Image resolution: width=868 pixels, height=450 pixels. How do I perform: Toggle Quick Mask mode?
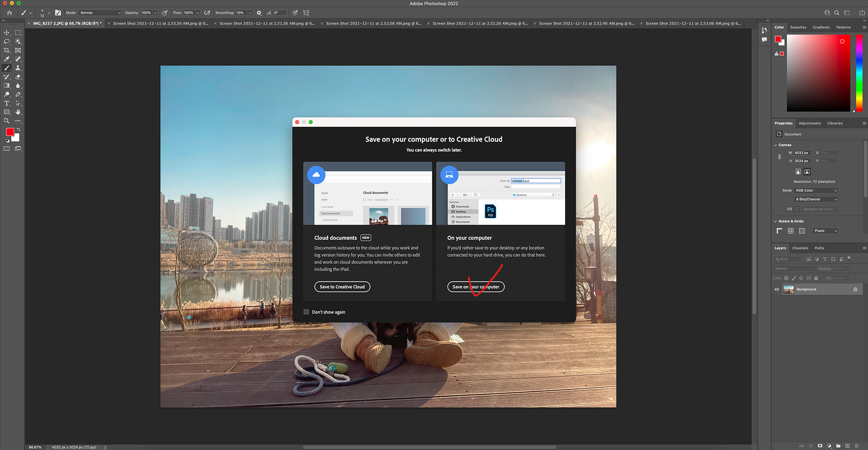(7, 148)
